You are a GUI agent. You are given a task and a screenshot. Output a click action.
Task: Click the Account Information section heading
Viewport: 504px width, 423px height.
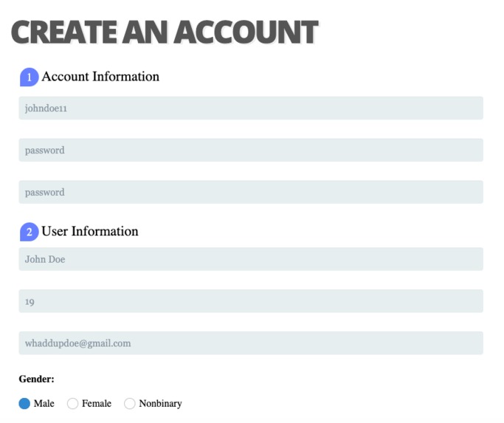(x=100, y=77)
